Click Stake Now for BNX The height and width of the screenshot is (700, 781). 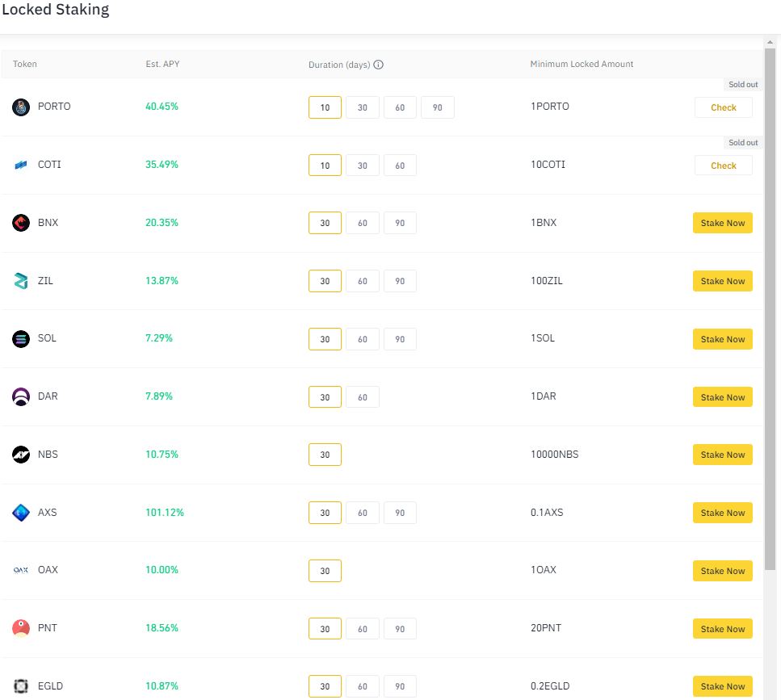click(723, 223)
